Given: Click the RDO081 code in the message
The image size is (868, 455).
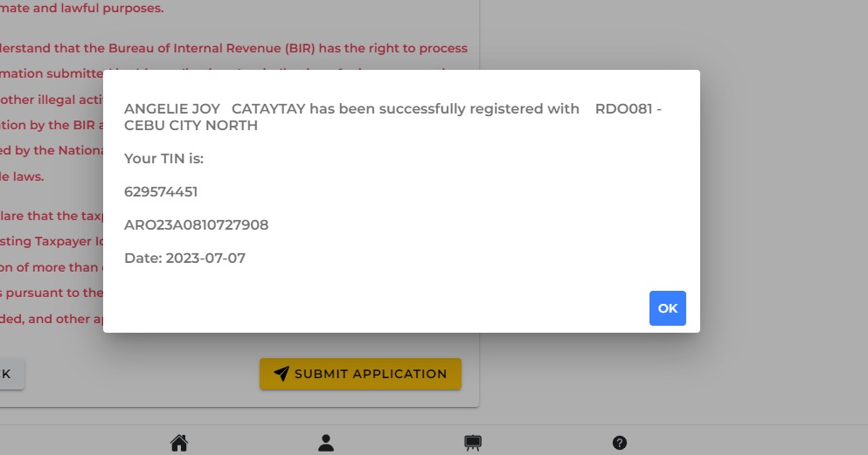Looking at the screenshot, I should coord(623,109).
